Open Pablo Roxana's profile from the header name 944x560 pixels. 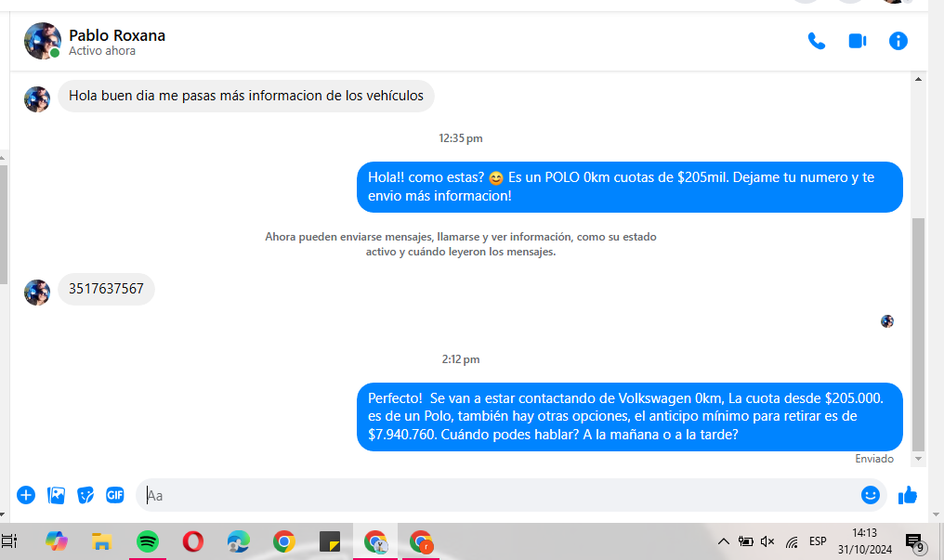pyautogui.click(x=117, y=35)
